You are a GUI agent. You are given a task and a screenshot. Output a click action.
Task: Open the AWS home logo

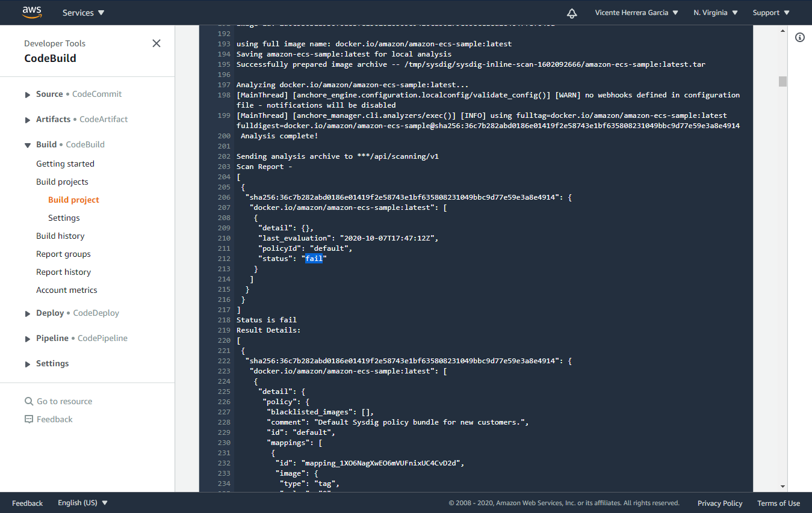[31, 12]
